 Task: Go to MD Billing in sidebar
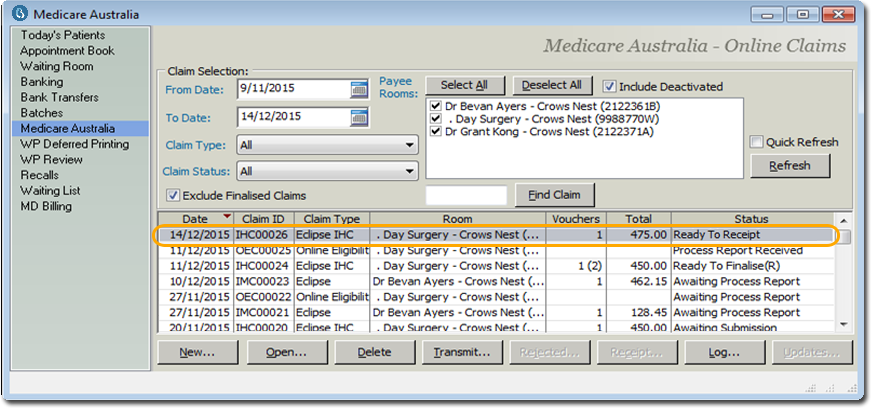click(47, 206)
